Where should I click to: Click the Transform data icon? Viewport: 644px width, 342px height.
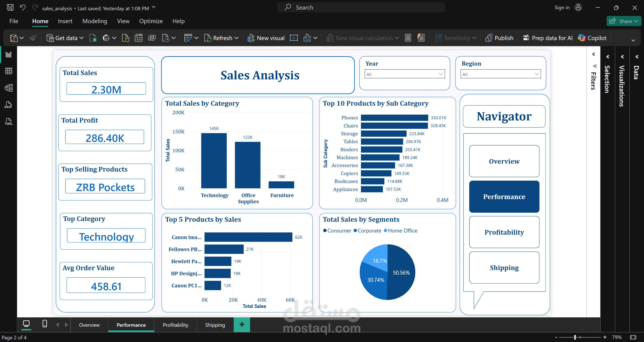point(188,38)
